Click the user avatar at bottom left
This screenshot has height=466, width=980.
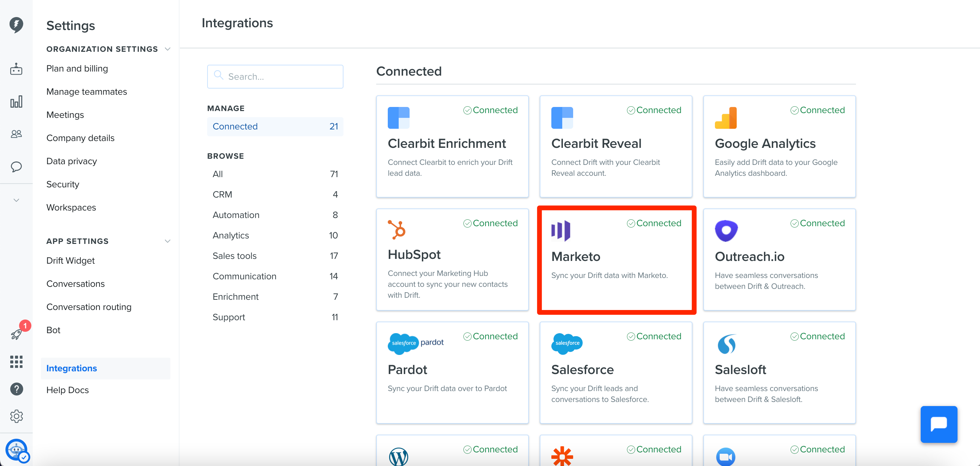click(16, 450)
